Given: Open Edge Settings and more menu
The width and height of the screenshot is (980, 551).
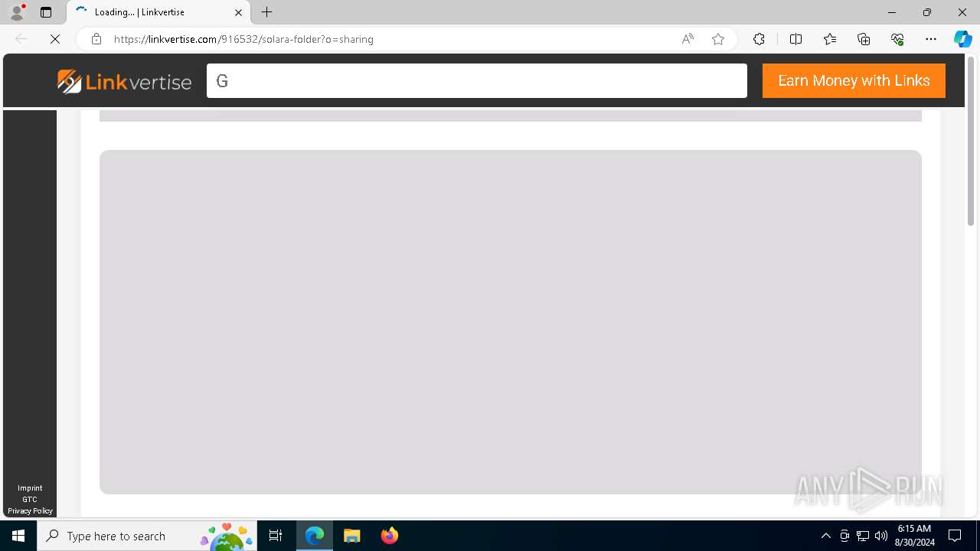Looking at the screenshot, I should tap(931, 39).
